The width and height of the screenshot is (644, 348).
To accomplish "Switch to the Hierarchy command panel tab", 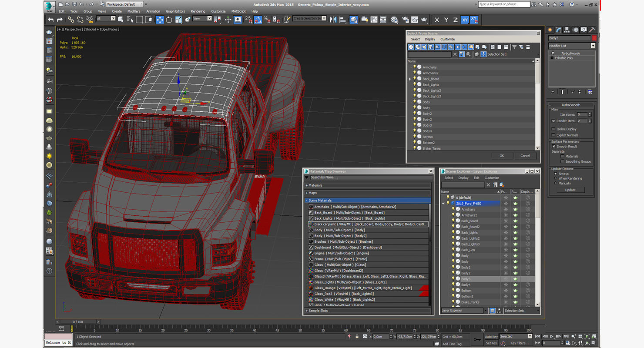I will click(x=567, y=30).
